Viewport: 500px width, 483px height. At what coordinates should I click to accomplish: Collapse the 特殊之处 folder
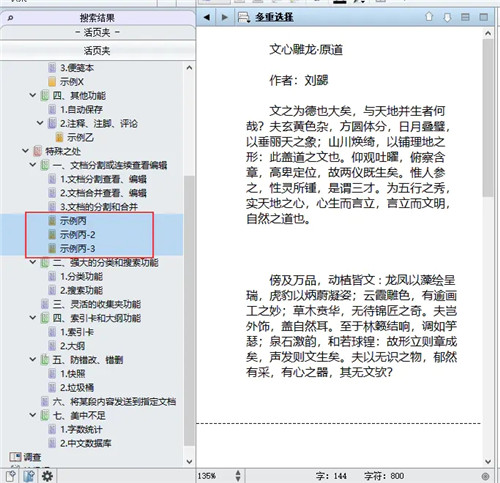tap(25, 151)
